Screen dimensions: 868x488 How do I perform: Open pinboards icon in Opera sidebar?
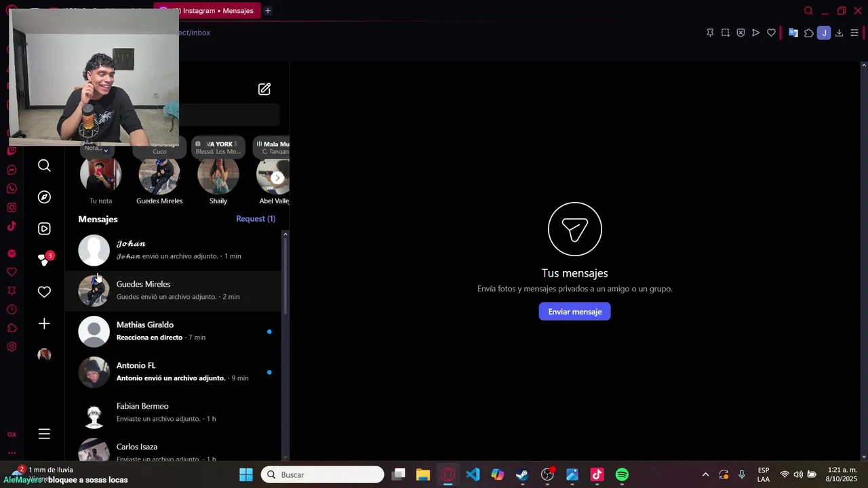12,291
